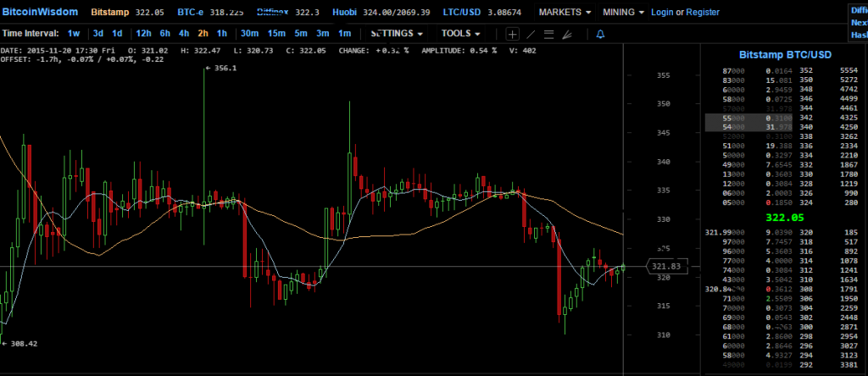The image size is (868, 376).
Task: Click the 310 price axis label
Action: (x=662, y=335)
